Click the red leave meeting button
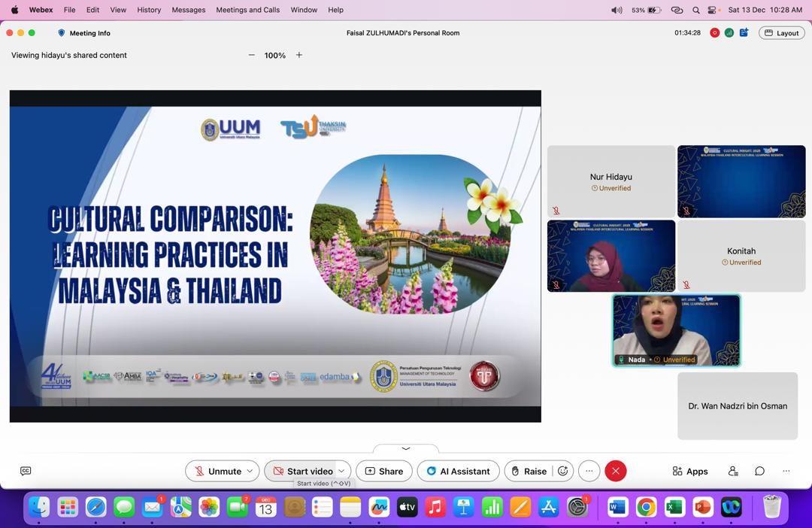This screenshot has width=812, height=528. click(x=615, y=471)
